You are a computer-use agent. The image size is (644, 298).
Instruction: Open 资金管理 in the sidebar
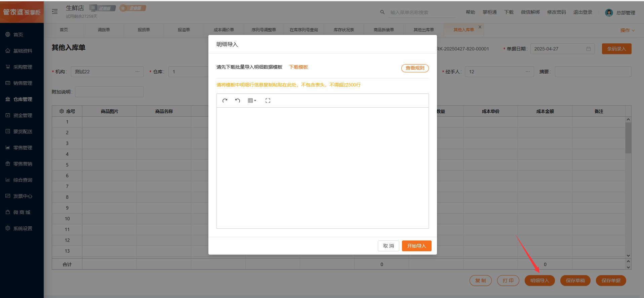(22, 115)
